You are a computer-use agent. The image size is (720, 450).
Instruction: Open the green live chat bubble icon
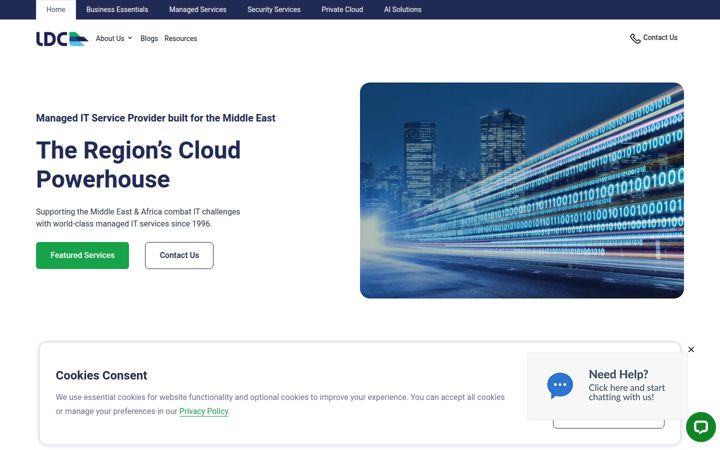pos(701,427)
